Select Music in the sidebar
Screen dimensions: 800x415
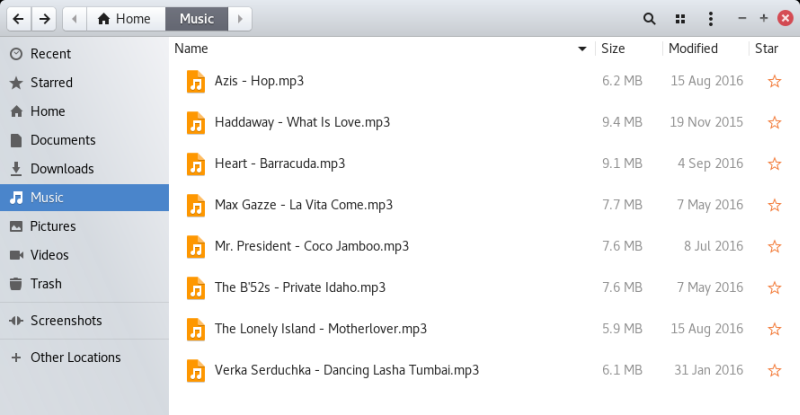click(x=84, y=198)
